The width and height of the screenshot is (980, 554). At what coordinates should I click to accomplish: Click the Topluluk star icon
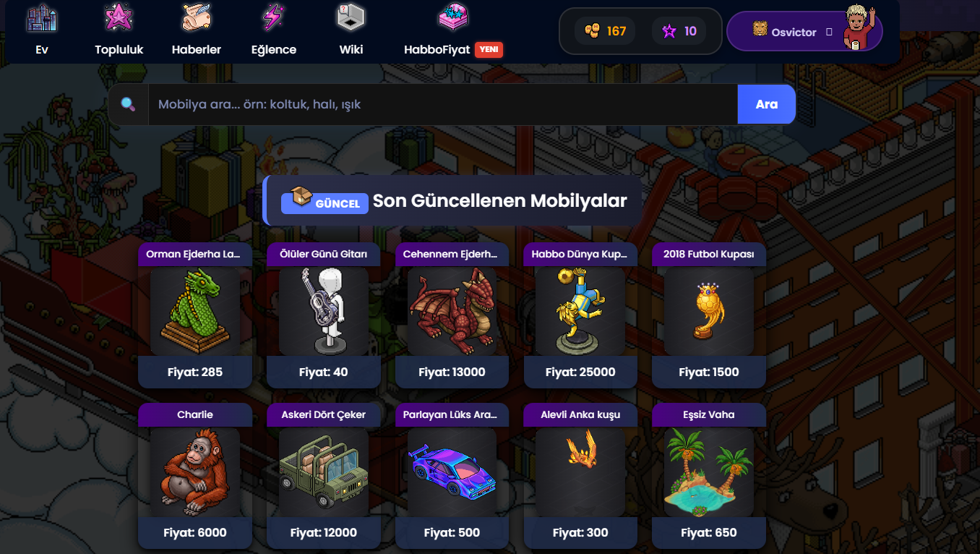(x=119, y=18)
